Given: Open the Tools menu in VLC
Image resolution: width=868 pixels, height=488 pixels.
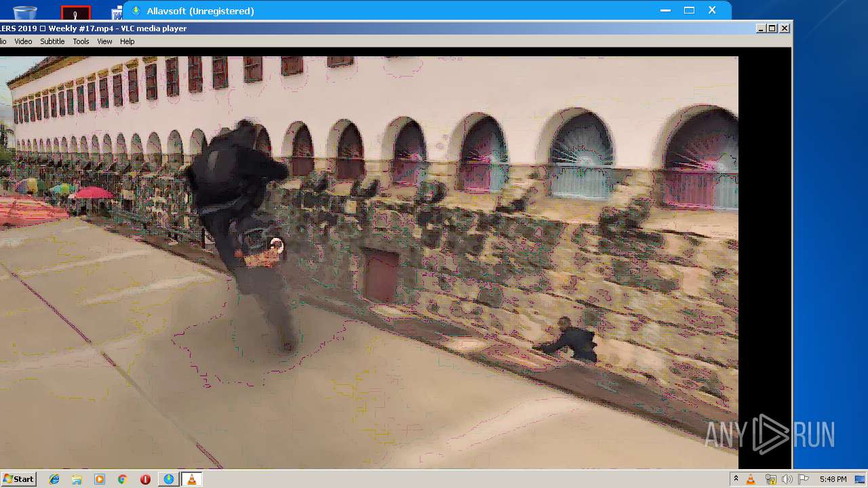Looking at the screenshot, I should pyautogui.click(x=81, y=41).
